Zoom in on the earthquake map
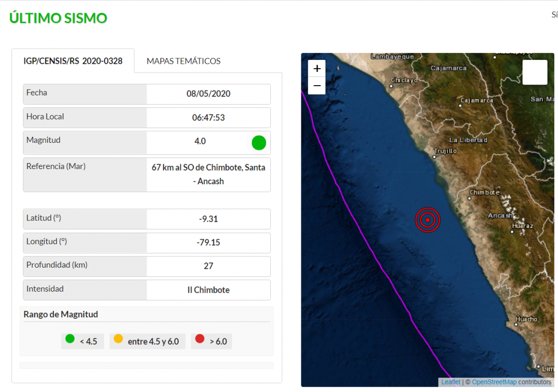The height and width of the screenshot is (392, 558). [x=317, y=69]
